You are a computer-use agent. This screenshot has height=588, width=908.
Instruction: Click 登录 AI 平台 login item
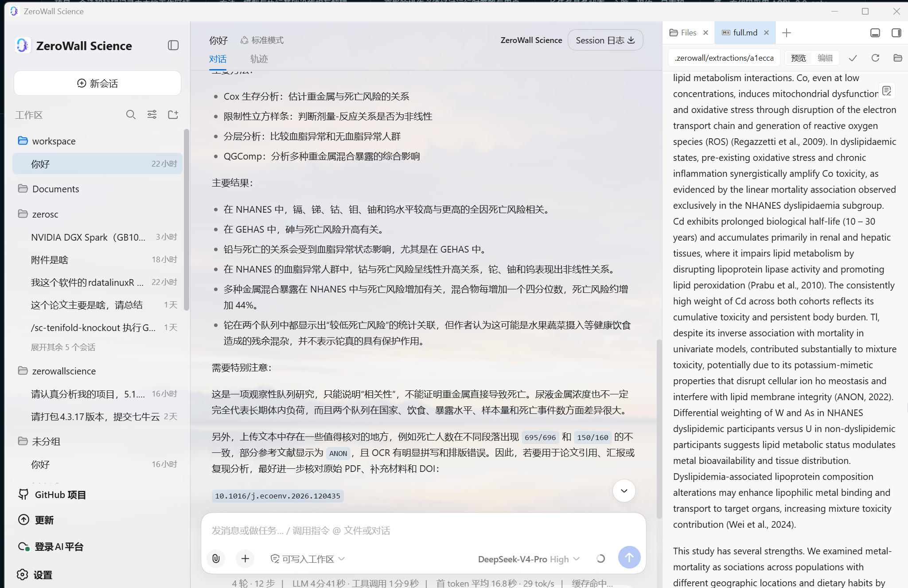[51, 547]
